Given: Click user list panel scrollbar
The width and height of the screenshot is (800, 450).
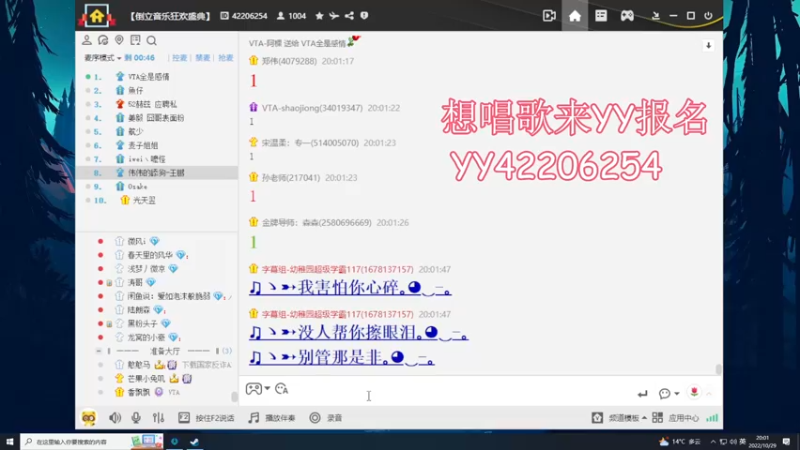Looking at the screenshot, I should click(234, 396).
